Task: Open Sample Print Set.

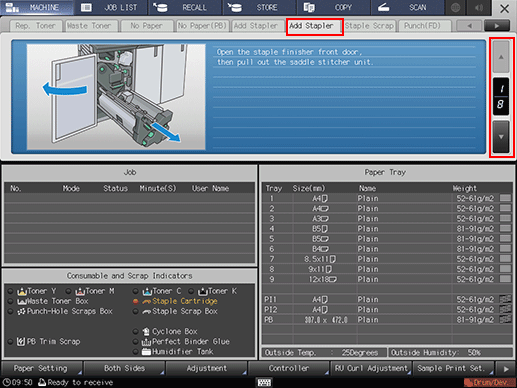Action: pyautogui.click(x=453, y=368)
